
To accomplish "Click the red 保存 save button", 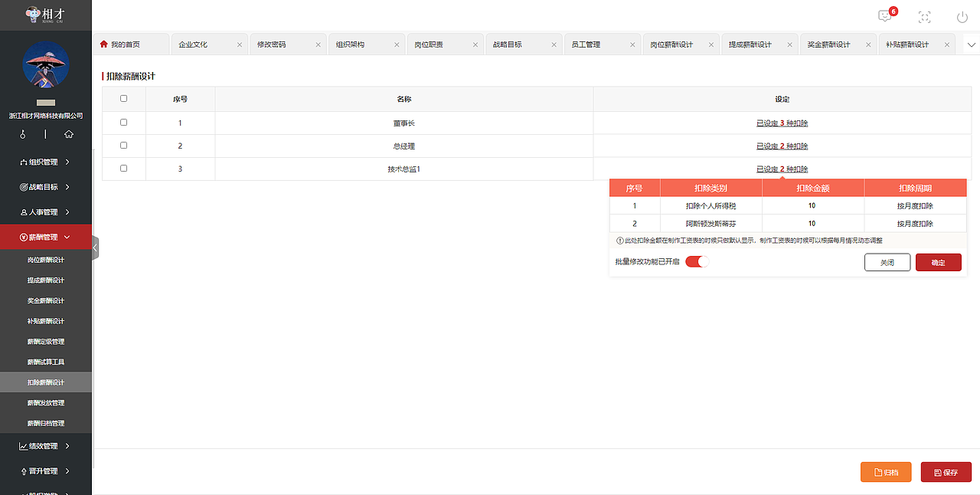I will (x=946, y=472).
